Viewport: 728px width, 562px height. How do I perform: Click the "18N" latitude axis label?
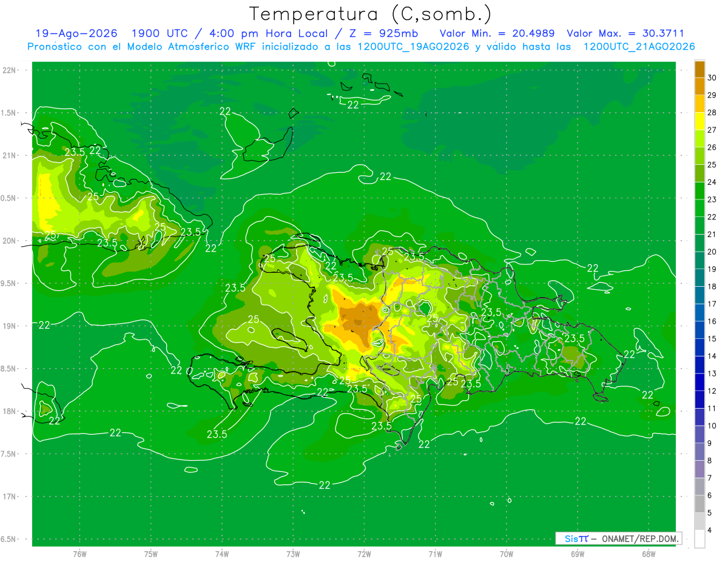[x=10, y=412]
